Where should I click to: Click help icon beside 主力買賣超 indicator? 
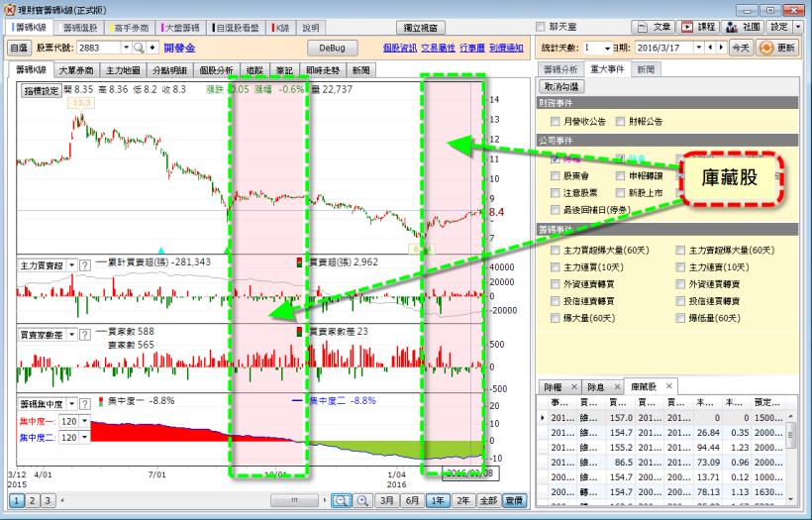point(85,265)
